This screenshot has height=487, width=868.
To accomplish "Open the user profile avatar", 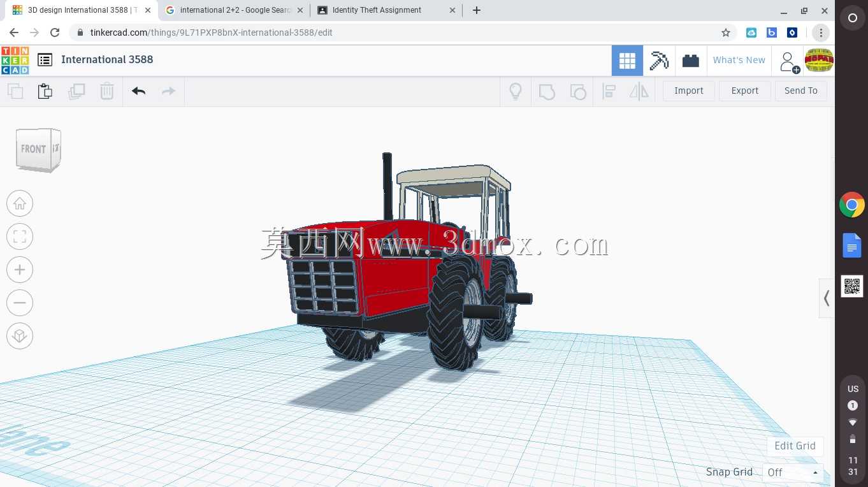I will pos(819,61).
